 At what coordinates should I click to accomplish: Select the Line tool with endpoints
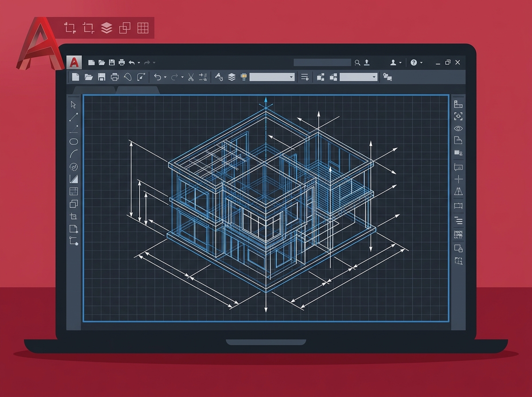pyautogui.click(x=74, y=117)
